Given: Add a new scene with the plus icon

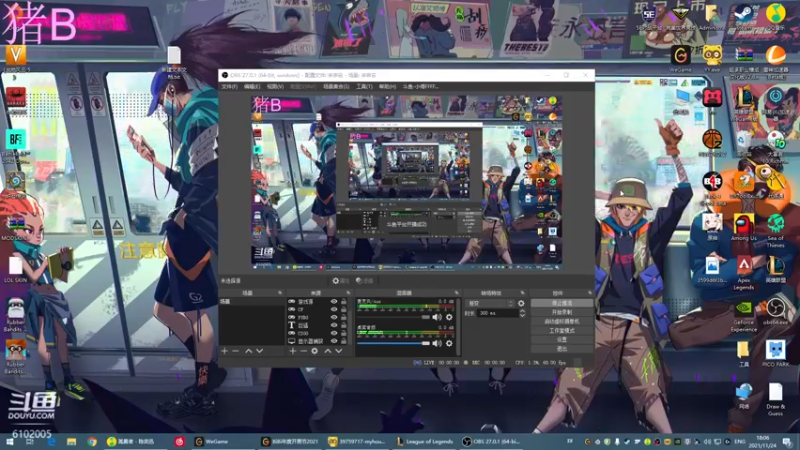Looking at the screenshot, I should coord(224,351).
